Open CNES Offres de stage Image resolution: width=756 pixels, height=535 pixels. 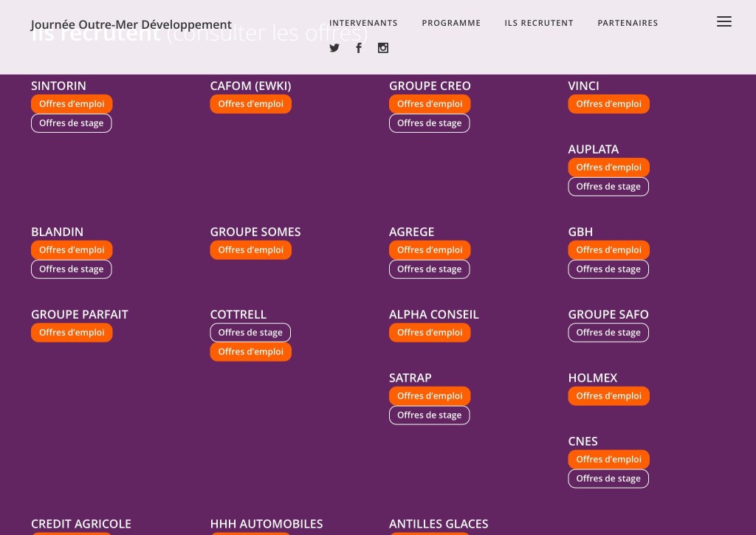point(608,479)
